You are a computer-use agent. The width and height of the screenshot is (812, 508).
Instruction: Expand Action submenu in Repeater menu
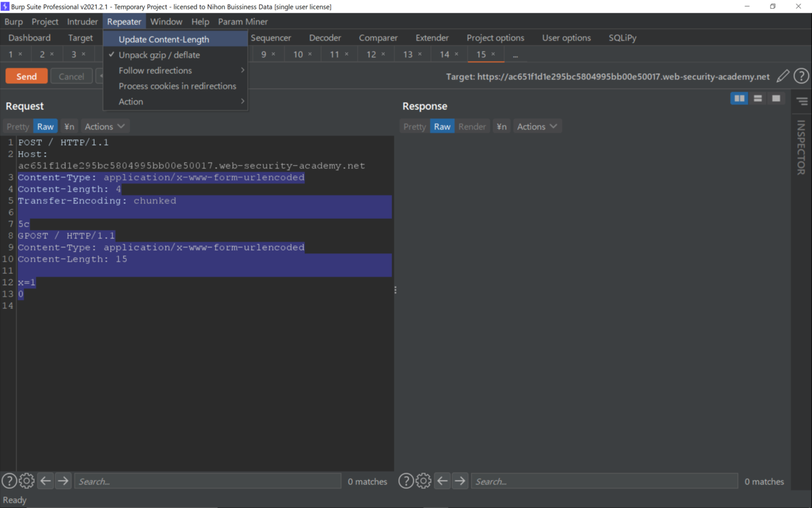175,102
